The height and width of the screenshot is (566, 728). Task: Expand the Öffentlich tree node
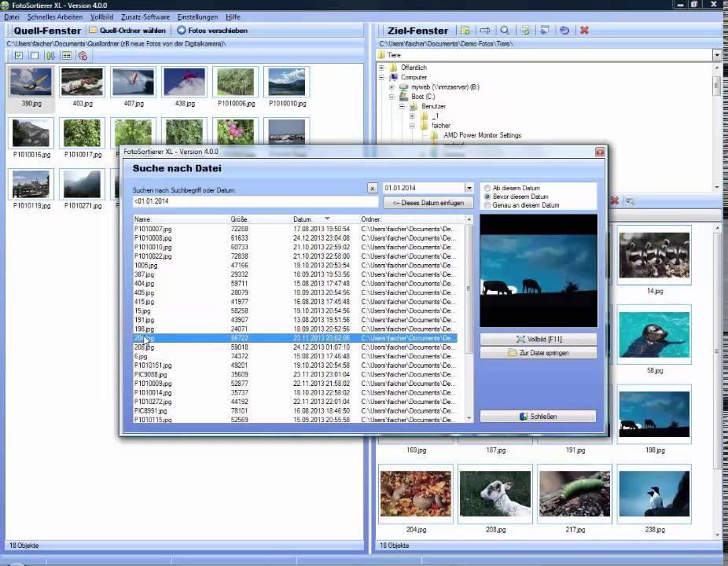pyautogui.click(x=381, y=68)
